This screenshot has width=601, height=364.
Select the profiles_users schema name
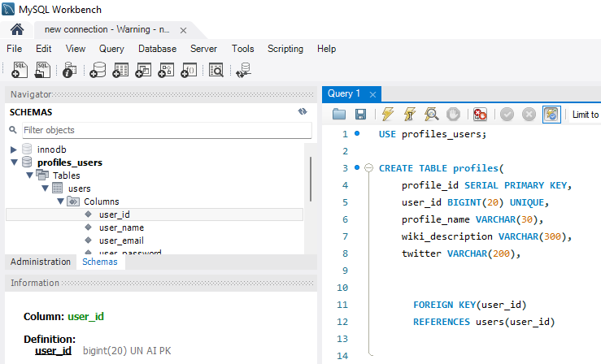pos(70,162)
